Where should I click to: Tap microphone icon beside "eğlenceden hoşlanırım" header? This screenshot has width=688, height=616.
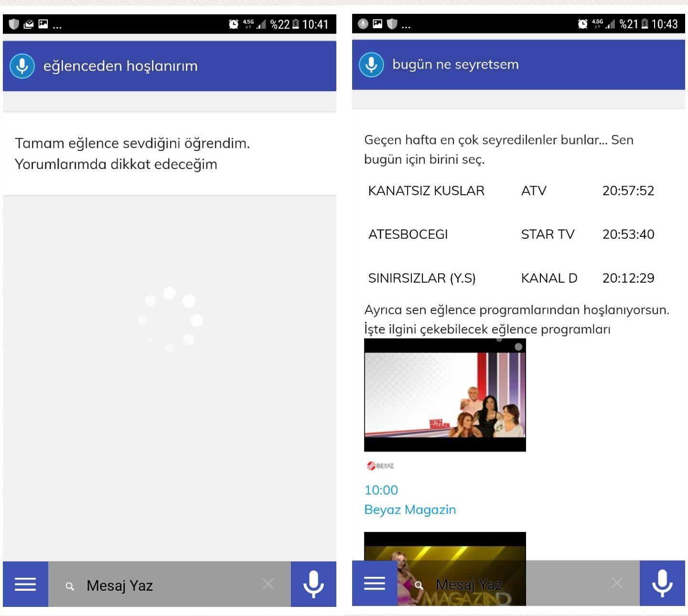(x=22, y=66)
